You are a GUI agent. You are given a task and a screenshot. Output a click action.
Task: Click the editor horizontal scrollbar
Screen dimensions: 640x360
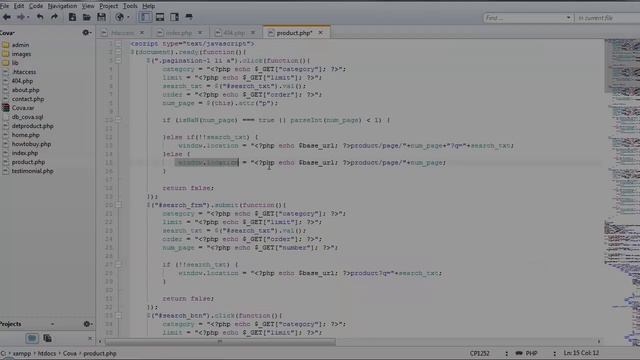point(220,342)
